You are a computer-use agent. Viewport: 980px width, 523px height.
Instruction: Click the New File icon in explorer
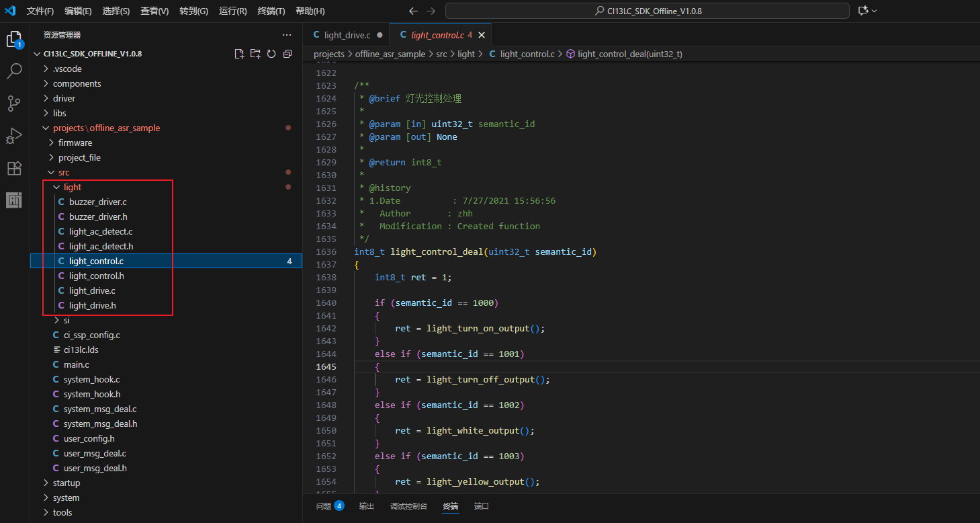239,54
